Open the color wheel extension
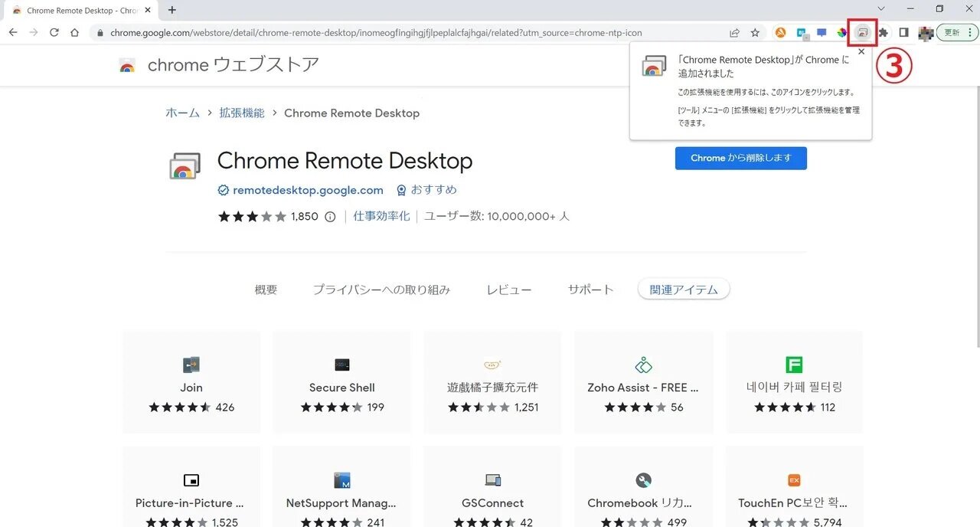 coord(841,33)
